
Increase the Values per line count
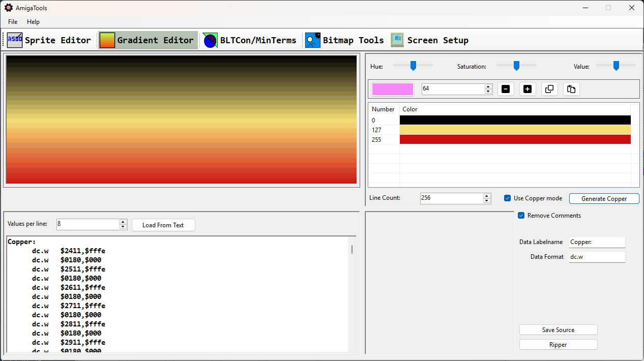point(123,221)
